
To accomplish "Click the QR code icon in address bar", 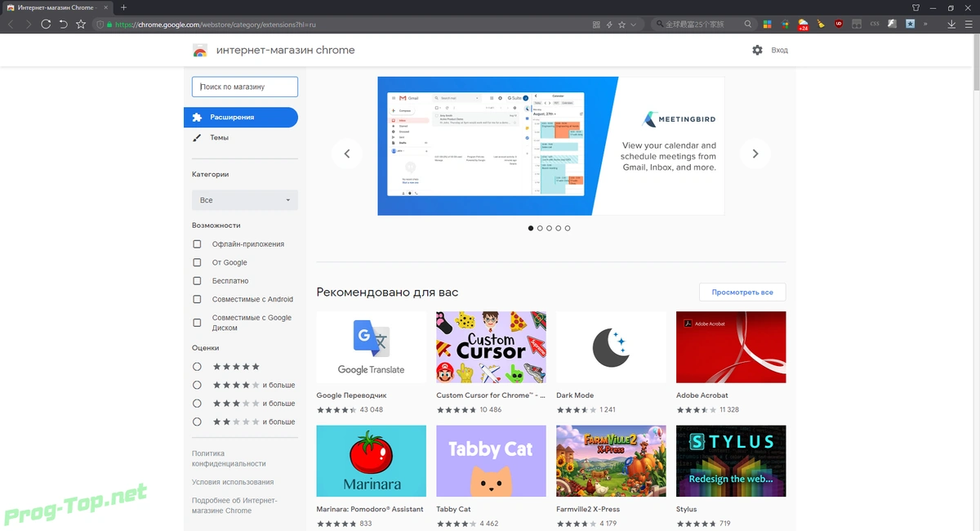I will pyautogui.click(x=597, y=25).
